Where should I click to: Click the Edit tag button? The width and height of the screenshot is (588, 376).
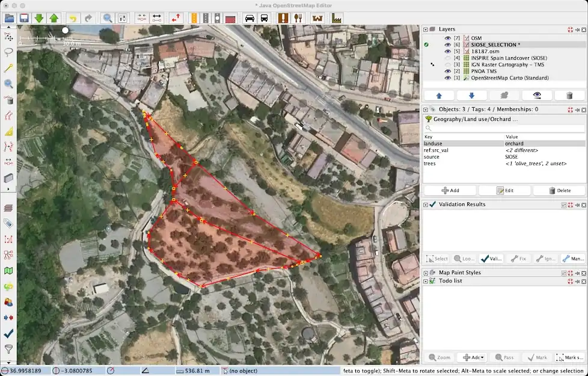click(x=504, y=191)
